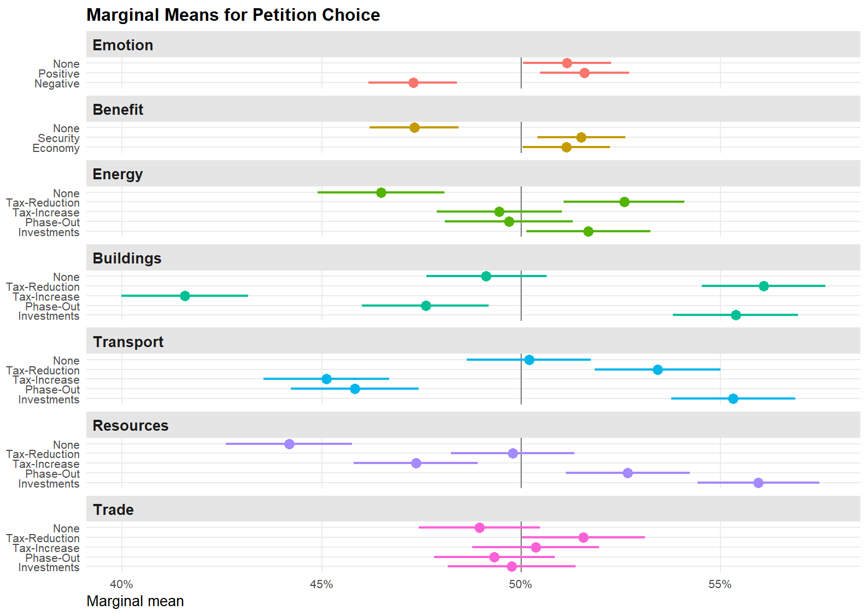Select the Trade Tax-Reduction data point
Image resolution: width=868 pixels, height=616 pixels.
tap(583, 537)
